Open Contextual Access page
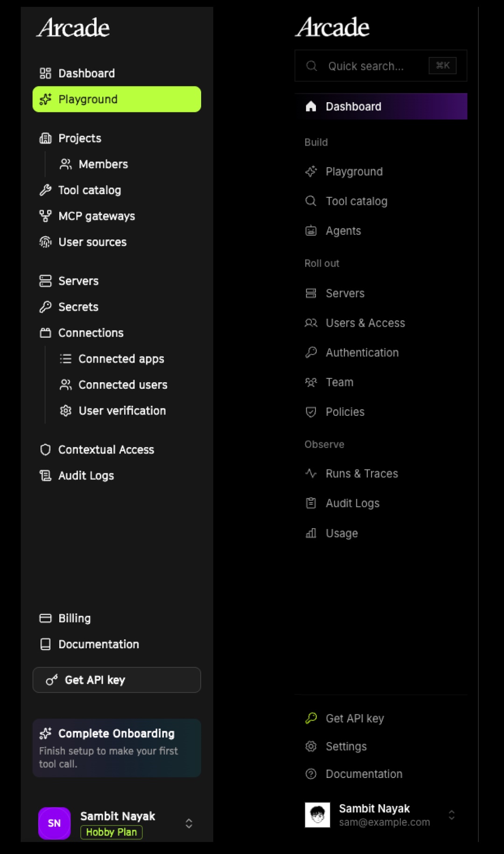The height and width of the screenshot is (854, 504). click(x=117, y=449)
